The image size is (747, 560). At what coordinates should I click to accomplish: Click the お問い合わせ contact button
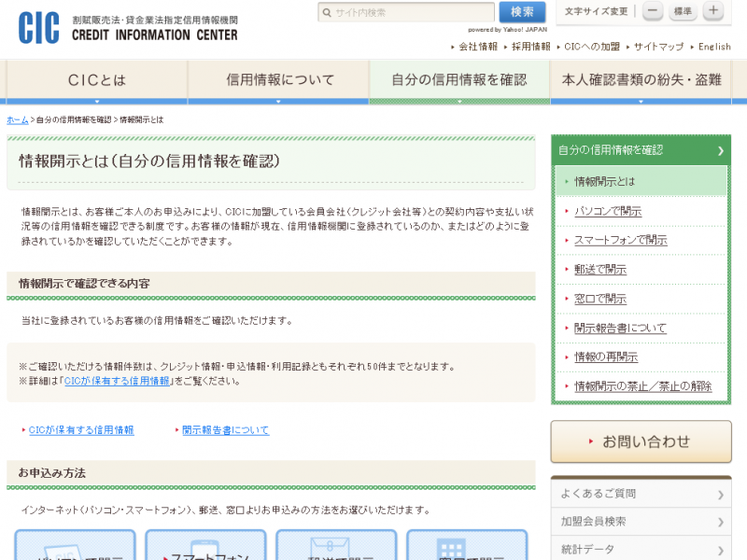[641, 441]
